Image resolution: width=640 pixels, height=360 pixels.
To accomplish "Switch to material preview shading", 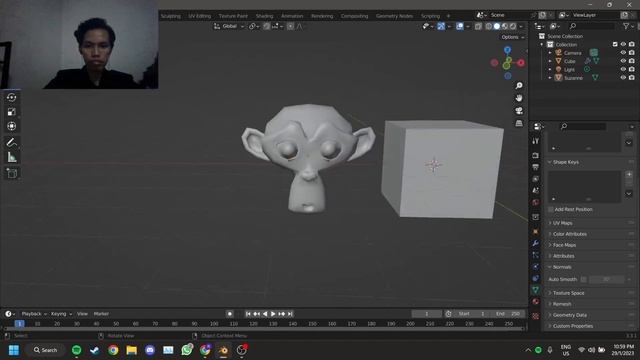I will click(505, 27).
